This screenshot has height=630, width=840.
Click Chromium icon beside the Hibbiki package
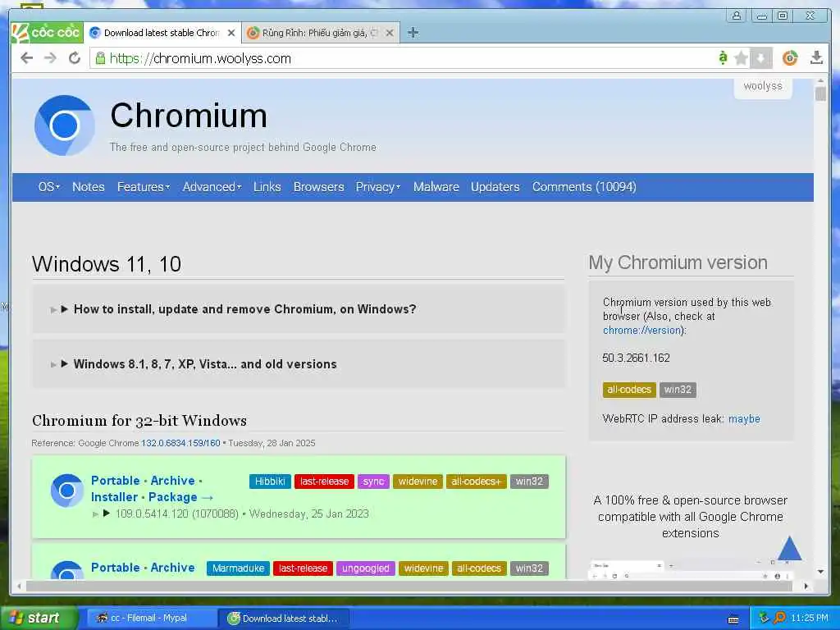pyautogui.click(x=67, y=491)
